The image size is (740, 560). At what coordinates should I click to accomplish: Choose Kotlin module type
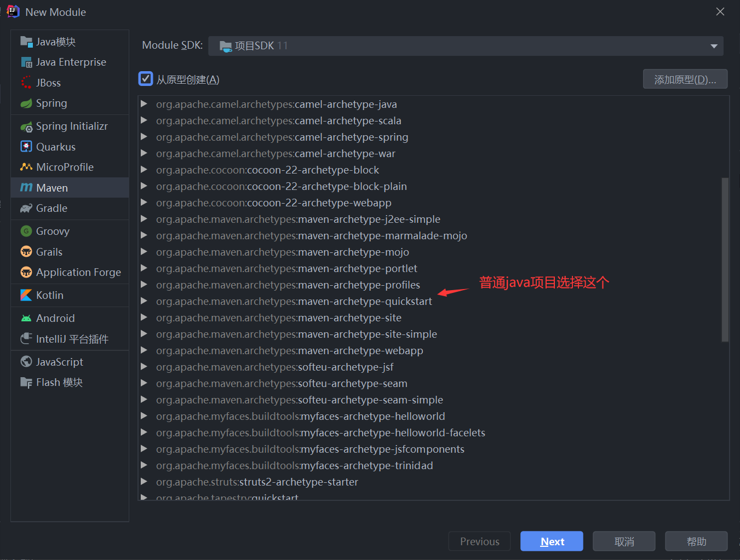click(x=70, y=295)
